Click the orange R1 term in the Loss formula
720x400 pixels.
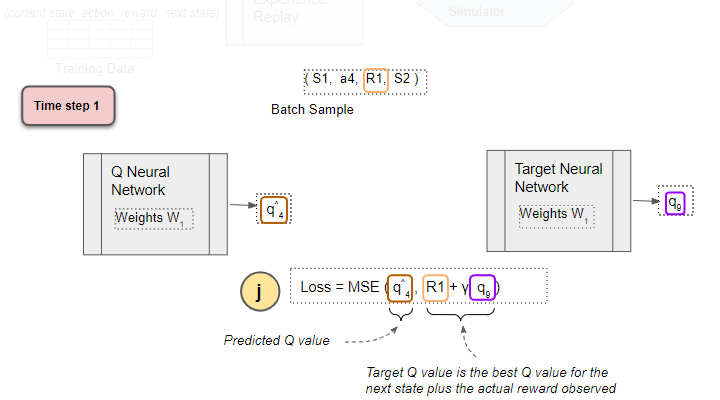pos(435,288)
